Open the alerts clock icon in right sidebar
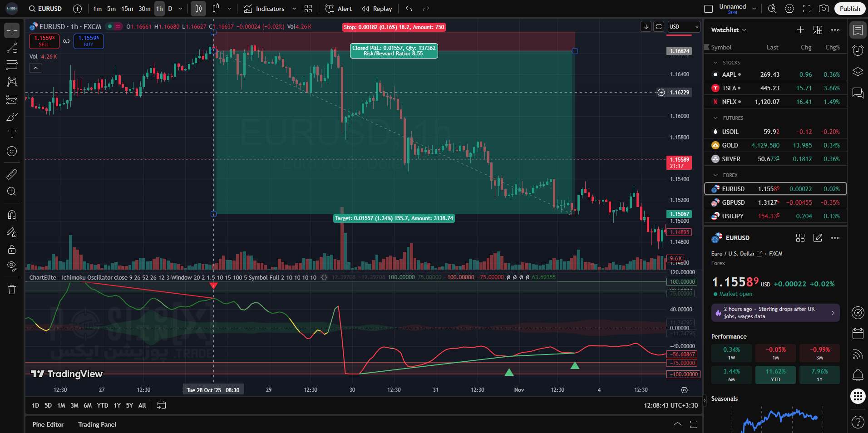 coord(858,51)
